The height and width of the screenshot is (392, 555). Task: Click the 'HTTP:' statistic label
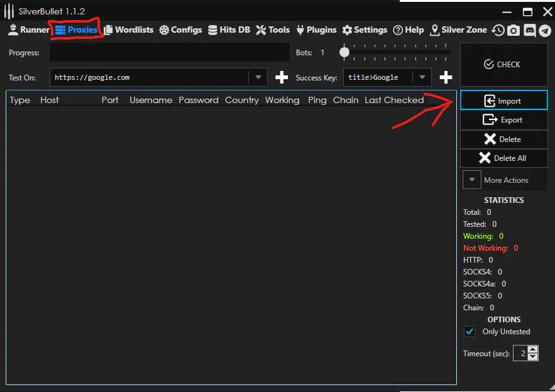click(473, 259)
